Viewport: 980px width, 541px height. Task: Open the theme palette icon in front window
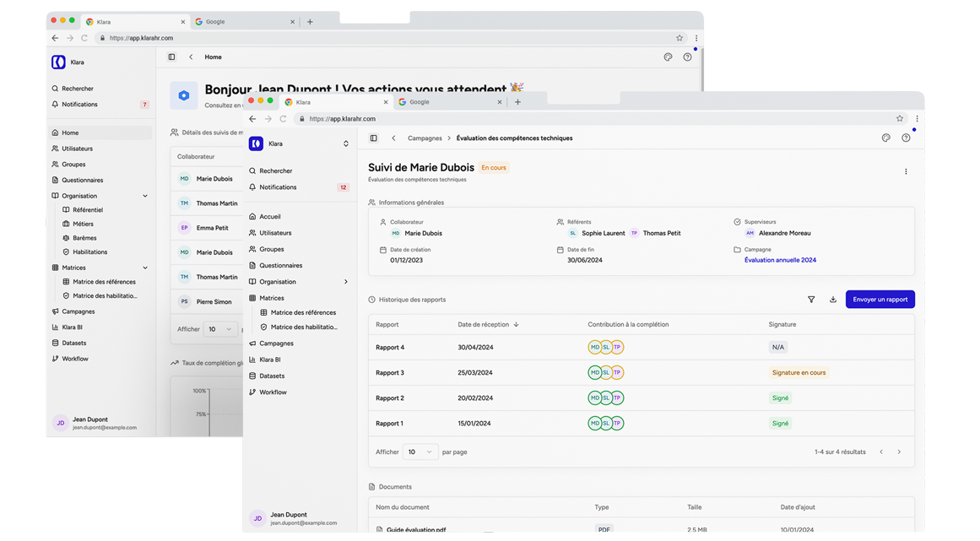(x=886, y=138)
